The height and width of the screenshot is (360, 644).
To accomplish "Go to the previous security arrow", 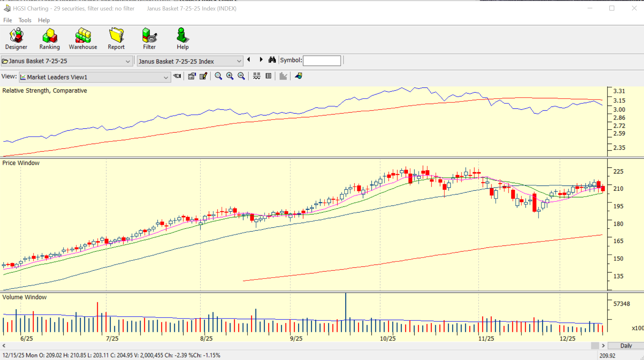I will [x=249, y=60].
